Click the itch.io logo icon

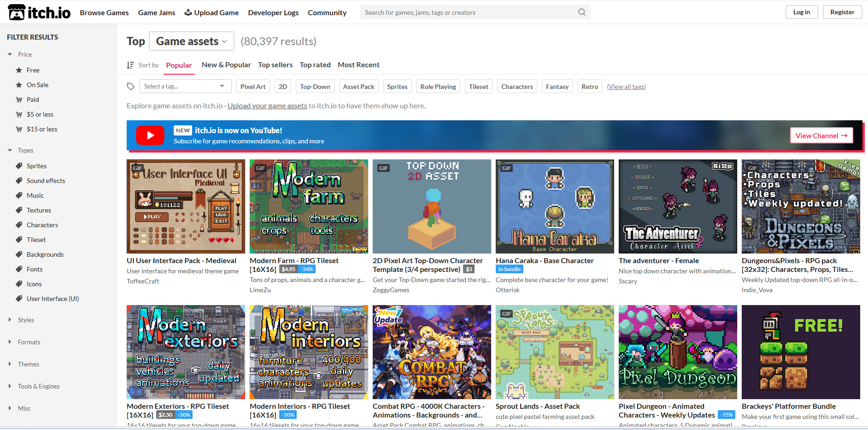point(16,12)
